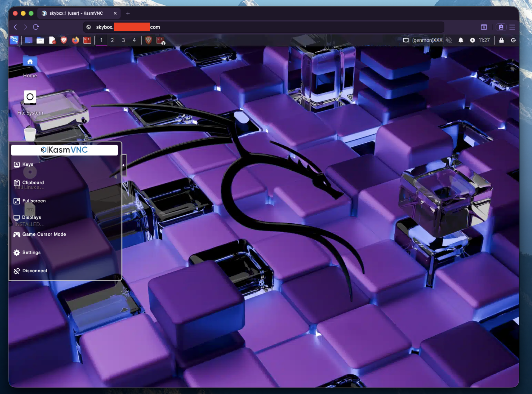Disconnect the KasmVNC session
532x394 pixels.
click(30, 271)
